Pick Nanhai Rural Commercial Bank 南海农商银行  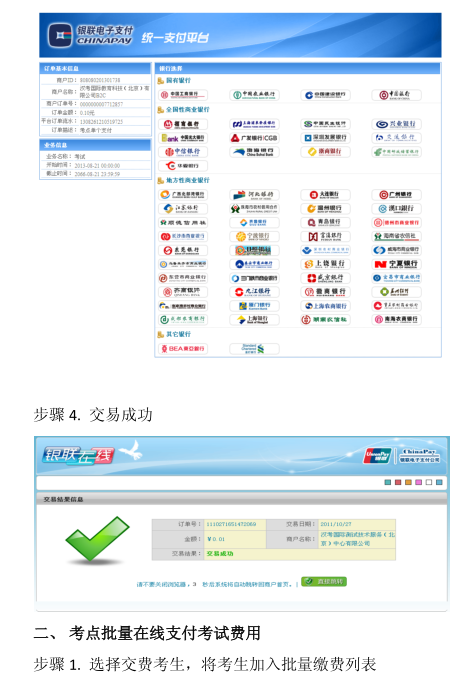point(396,320)
